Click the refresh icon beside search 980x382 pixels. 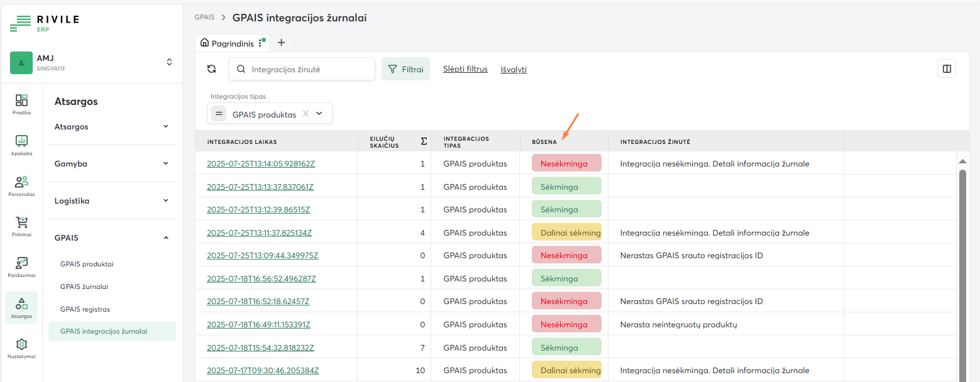tap(211, 69)
